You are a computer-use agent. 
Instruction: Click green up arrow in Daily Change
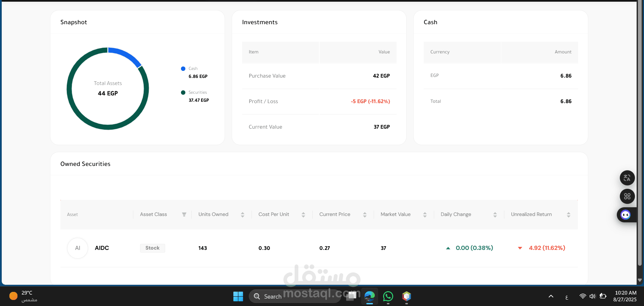pos(448,248)
